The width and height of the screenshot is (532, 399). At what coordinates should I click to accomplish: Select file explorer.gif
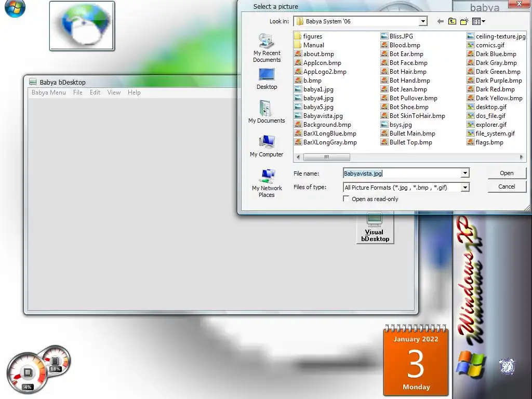487,124
